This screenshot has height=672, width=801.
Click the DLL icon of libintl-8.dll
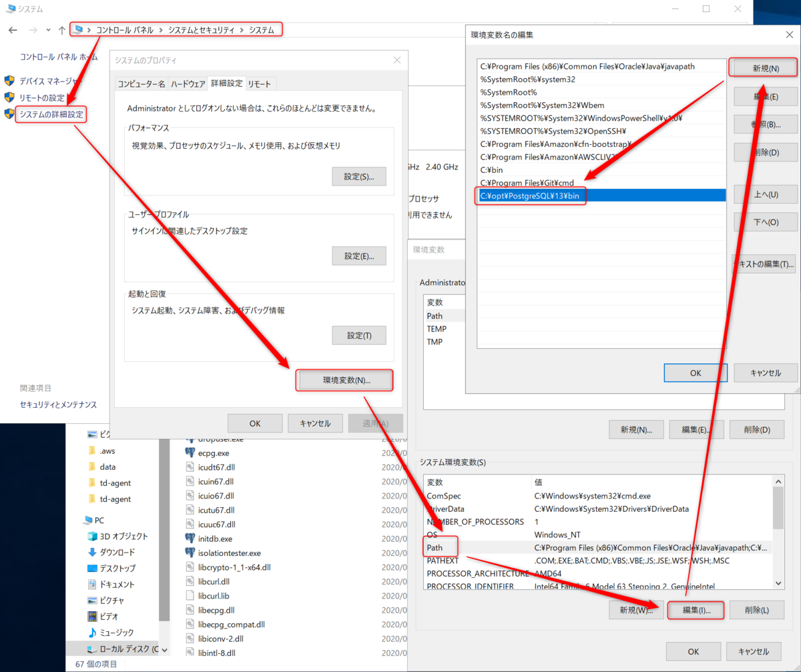click(190, 653)
